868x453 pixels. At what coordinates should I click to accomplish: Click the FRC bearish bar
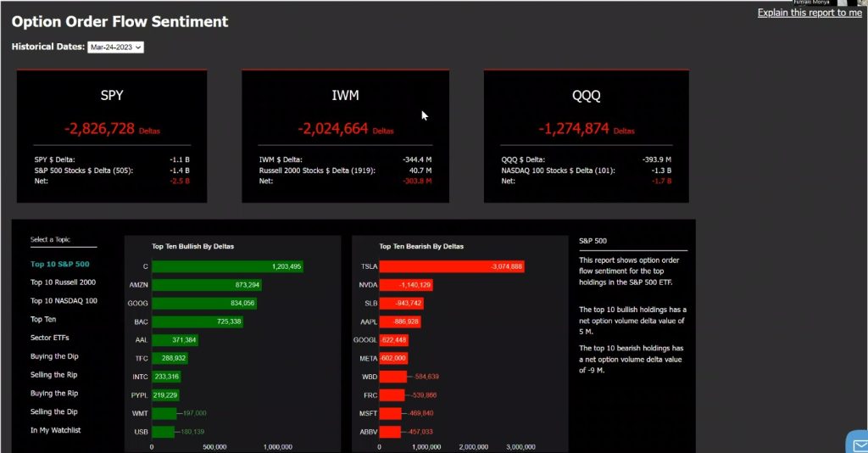pyautogui.click(x=392, y=395)
